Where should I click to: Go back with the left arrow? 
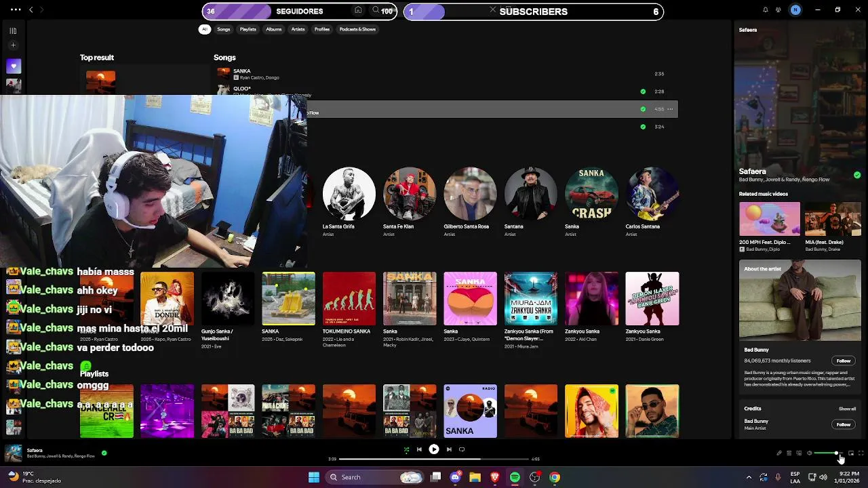tap(31, 10)
